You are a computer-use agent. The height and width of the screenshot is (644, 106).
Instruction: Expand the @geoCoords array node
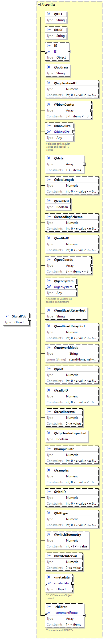(92, 265)
